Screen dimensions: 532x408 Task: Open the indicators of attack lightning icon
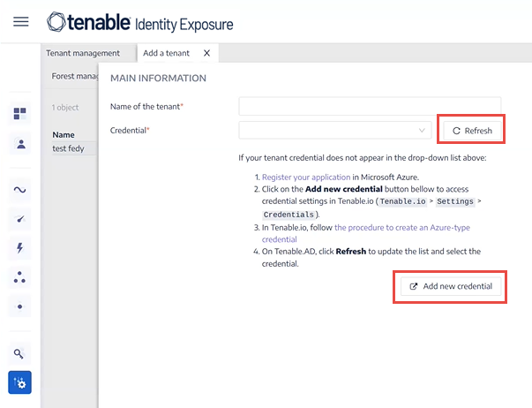pos(19,248)
